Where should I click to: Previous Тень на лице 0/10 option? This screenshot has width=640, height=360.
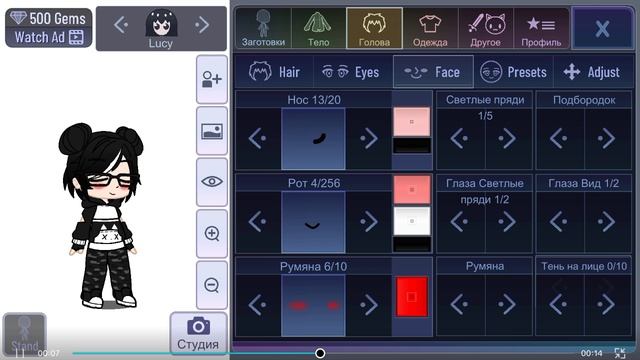[x=559, y=304]
